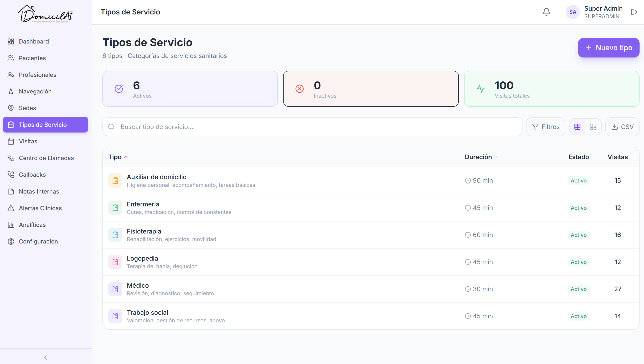This screenshot has width=644, height=364.
Task: Open the Notas Internas link
Action: [46, 192]
